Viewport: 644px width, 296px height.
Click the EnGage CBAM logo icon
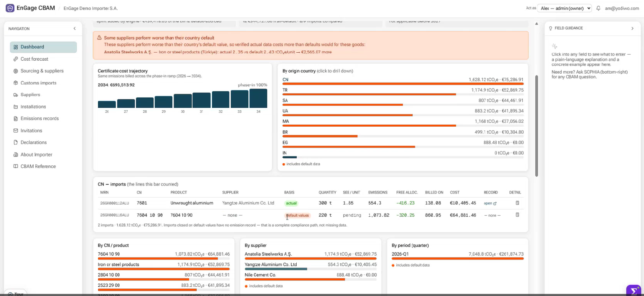(x=10, y=8)
